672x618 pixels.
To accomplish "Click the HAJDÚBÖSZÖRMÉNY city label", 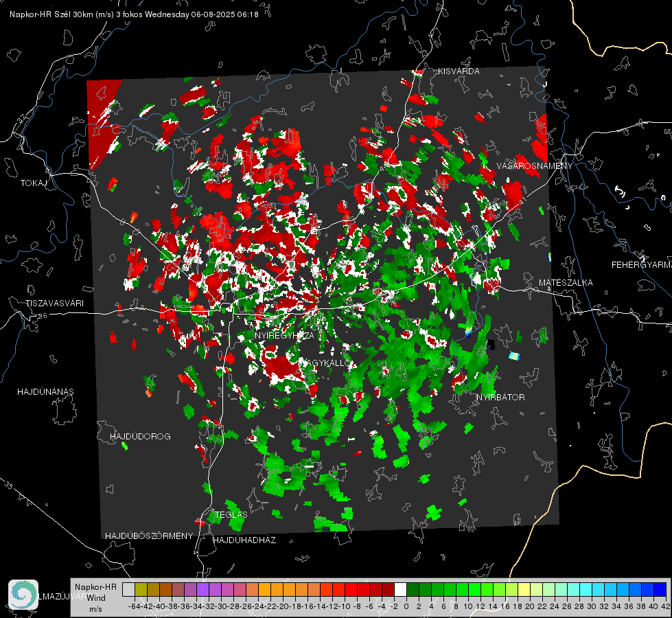I will tap(149, 536).
